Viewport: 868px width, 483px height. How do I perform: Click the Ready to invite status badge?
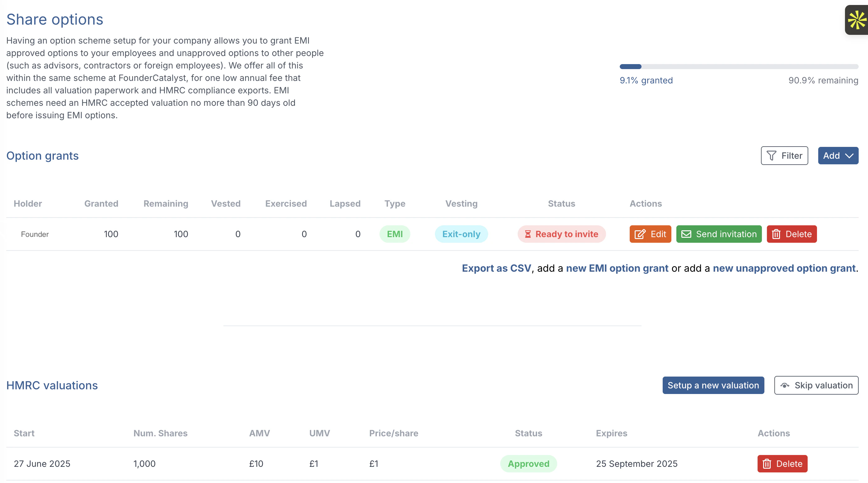pyautogui.click(x=561, y=234)
